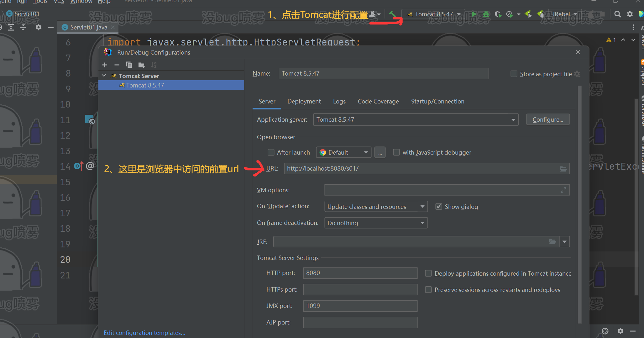This screenshot has height=338, width=644.
Task: Open Edit configuration templates link
Action: point(144,333)
